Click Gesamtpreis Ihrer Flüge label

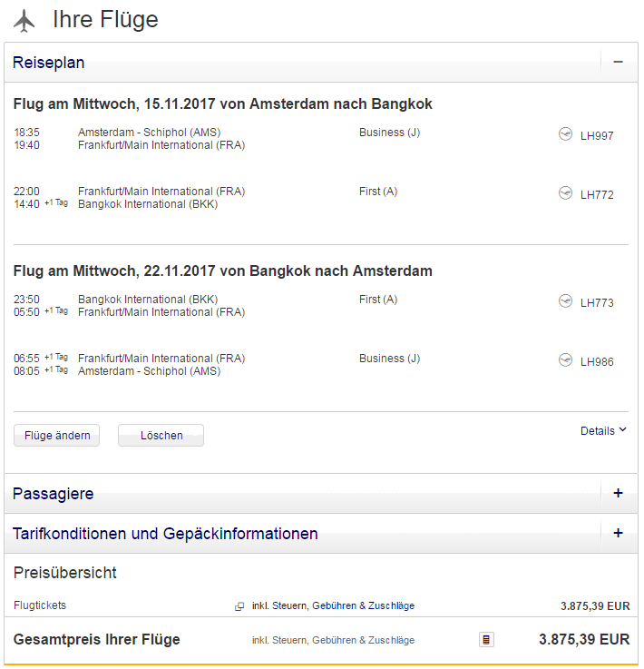click(97, 640)
